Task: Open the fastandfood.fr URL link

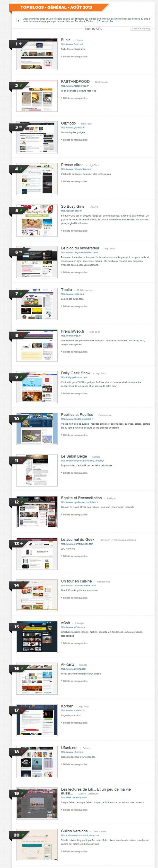Action: coord(75,86)
